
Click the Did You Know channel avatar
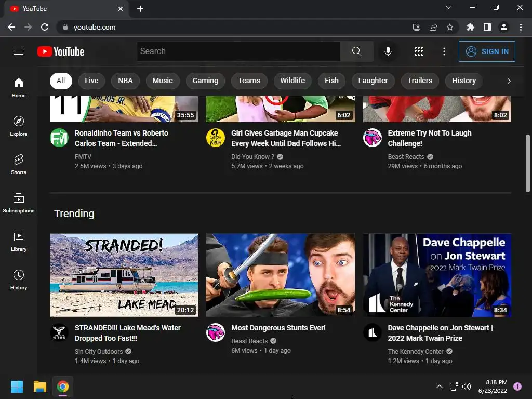[x=216, y=137]
